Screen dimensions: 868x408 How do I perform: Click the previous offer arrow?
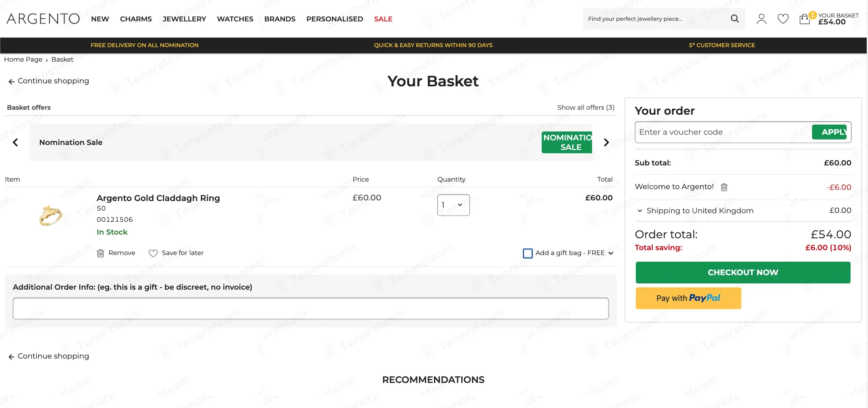pos(15,142)
